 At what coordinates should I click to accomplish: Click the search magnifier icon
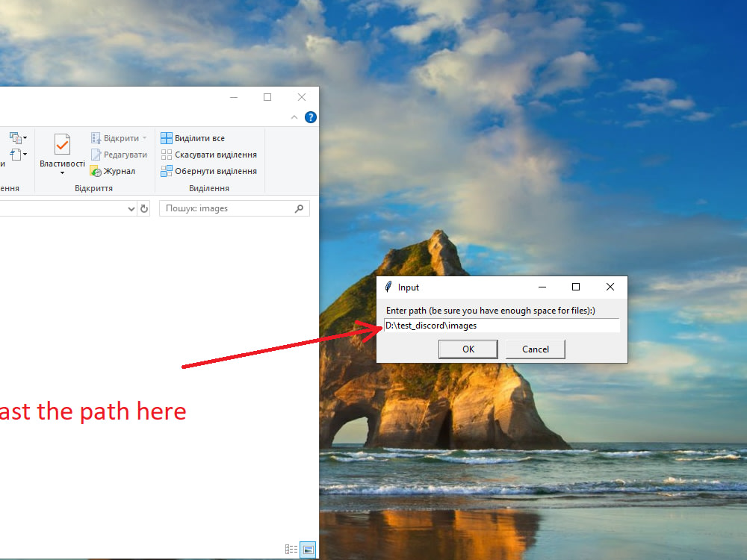tap(300, 208)
